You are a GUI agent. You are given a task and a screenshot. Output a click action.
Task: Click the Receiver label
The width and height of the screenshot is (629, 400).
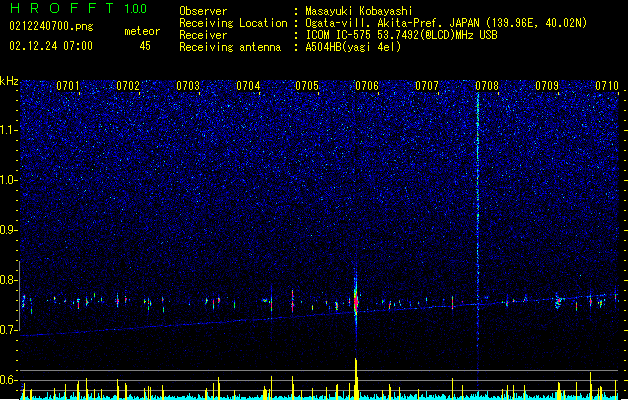[x=203, y=35]
